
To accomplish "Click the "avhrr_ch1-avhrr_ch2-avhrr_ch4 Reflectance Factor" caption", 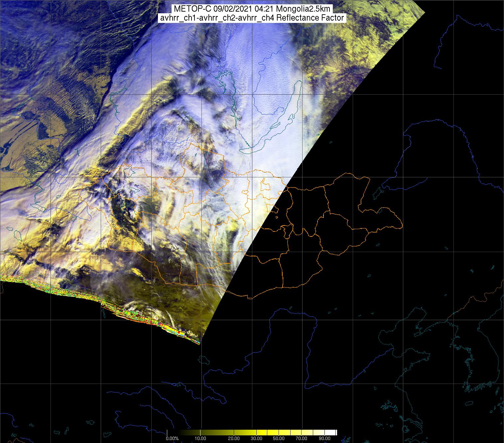I will click(252, 18).
